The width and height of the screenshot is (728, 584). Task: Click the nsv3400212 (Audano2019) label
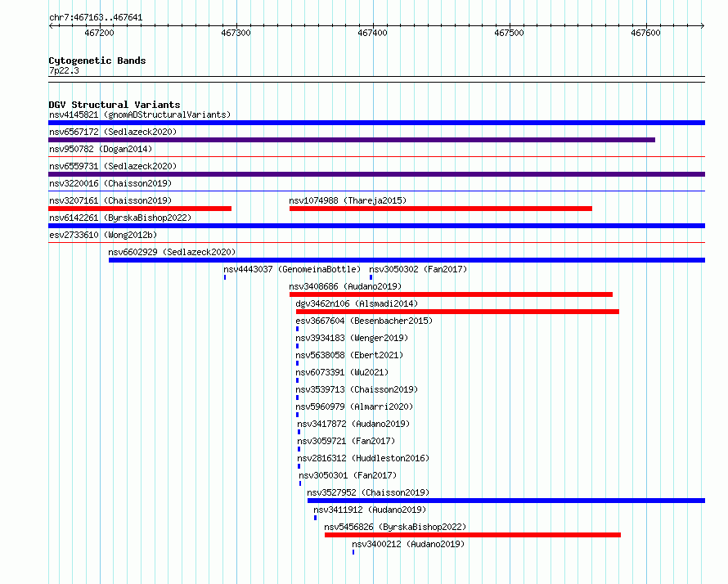tap(408, 544)
